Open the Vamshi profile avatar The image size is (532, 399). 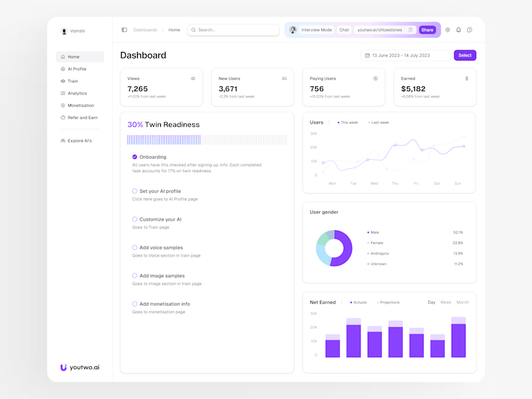click(64, 31)
